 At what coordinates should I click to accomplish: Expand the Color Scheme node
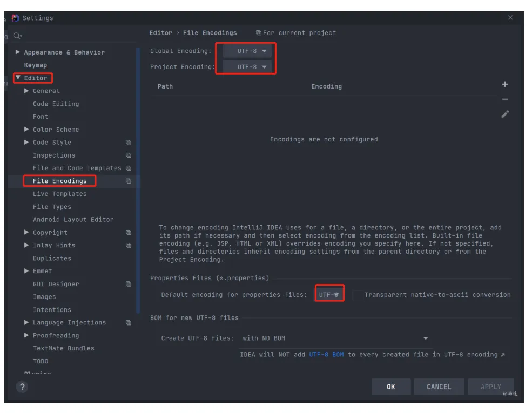[26, 129]
